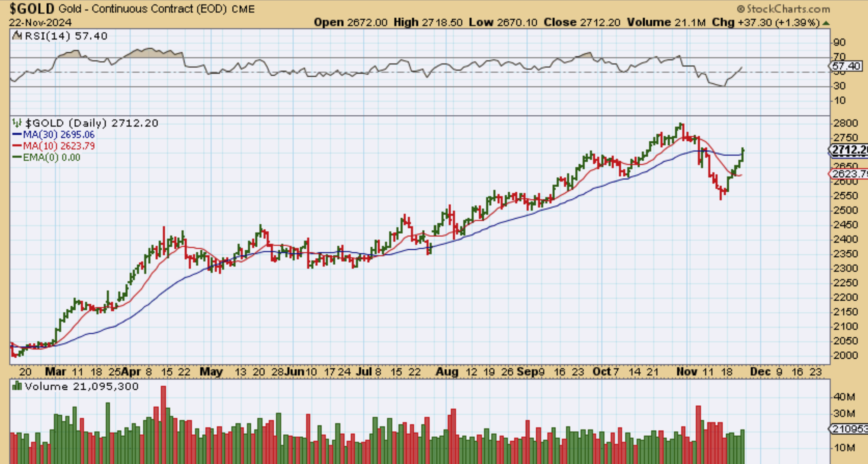Screen dimensions: 868x464
Task: Click the RSI indicator icon beside RSI(14)
Action: [x=17, y=36]
